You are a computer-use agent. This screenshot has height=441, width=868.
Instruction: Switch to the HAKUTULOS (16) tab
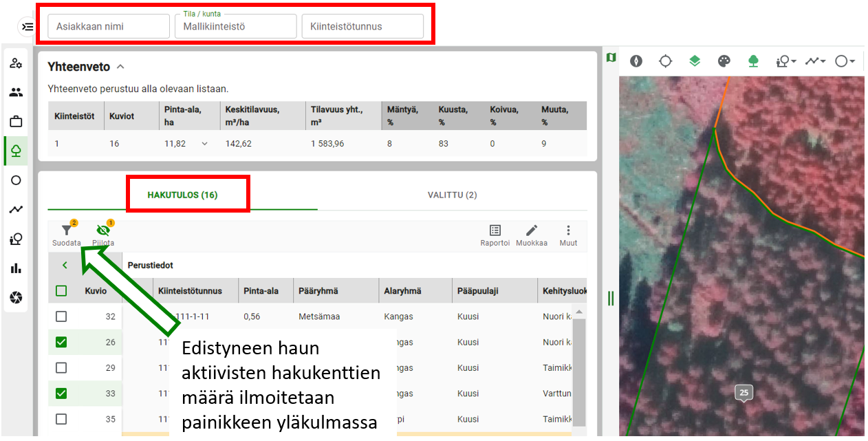(x=182, y=195)
